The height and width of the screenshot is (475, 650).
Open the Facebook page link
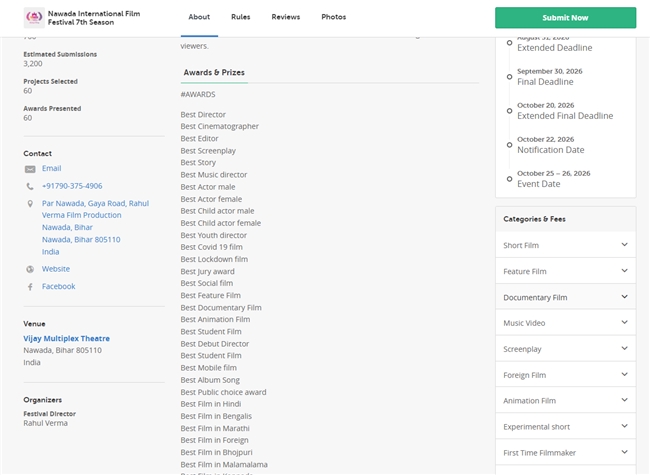[58, 287]
